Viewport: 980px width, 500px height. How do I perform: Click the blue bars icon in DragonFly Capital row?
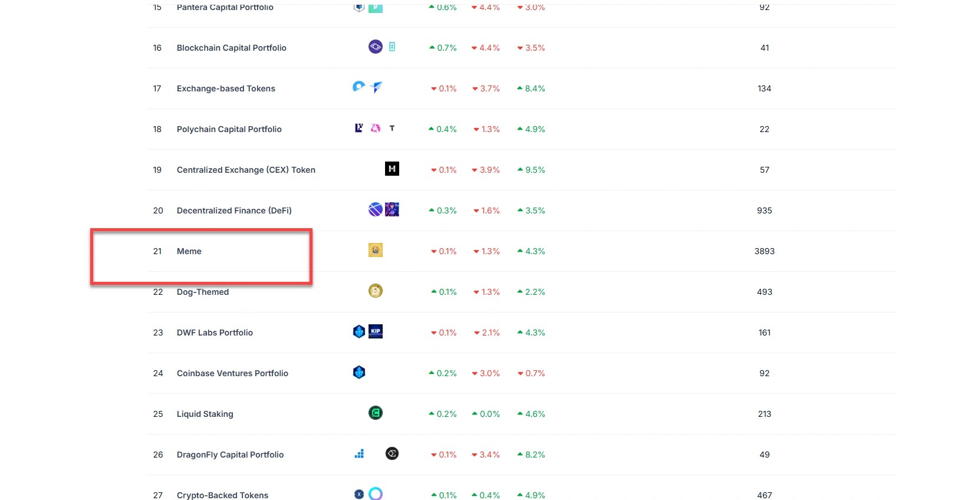point(359,453)
